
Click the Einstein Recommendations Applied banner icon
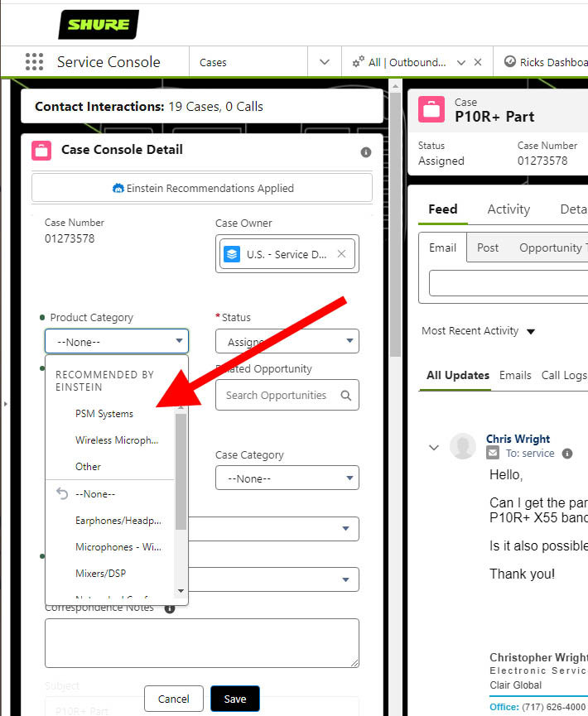coord(118,188)
